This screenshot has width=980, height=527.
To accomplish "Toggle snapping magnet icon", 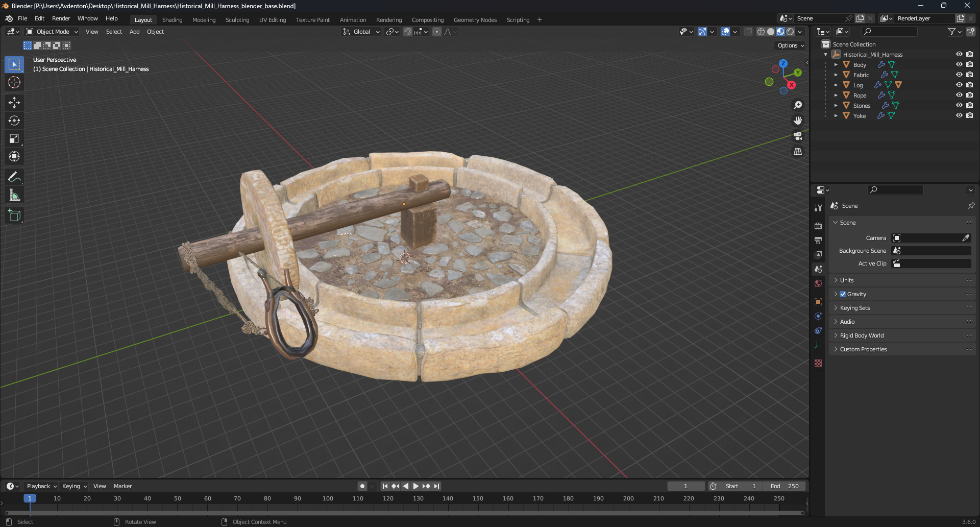I will tap(408, 32).
